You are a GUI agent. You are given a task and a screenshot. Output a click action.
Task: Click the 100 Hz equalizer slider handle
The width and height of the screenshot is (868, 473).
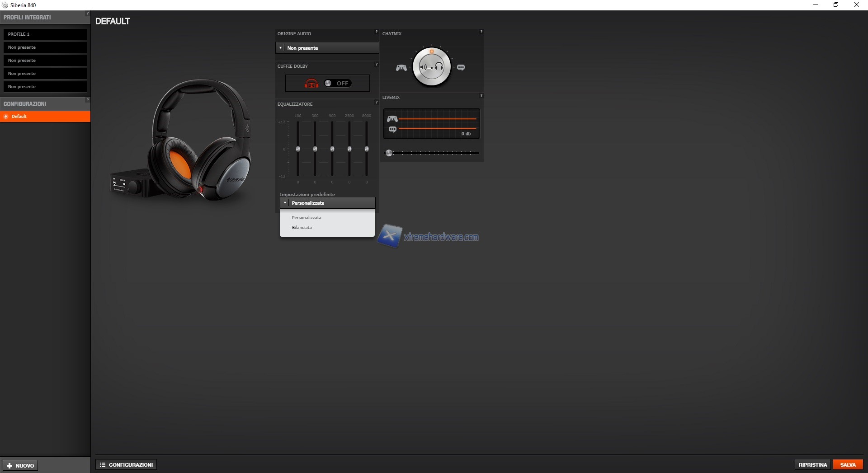[298, 149]
